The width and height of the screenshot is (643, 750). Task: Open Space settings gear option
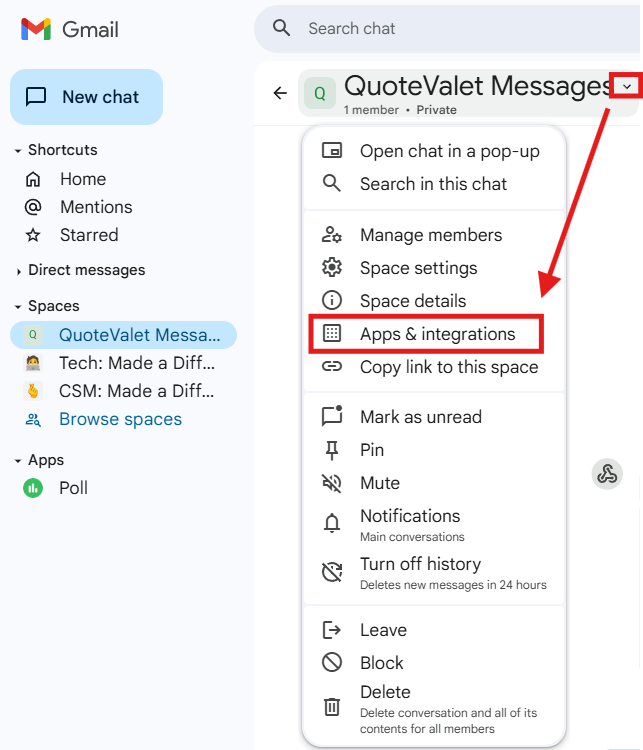pyautogui.click(x=418, y=268)
